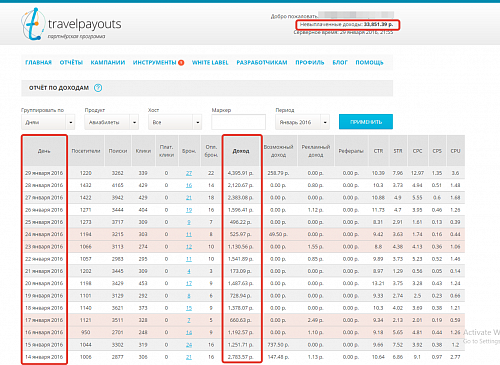
Task: Select the 25 января 2016 date cell
Action: (x=44, y=222)
